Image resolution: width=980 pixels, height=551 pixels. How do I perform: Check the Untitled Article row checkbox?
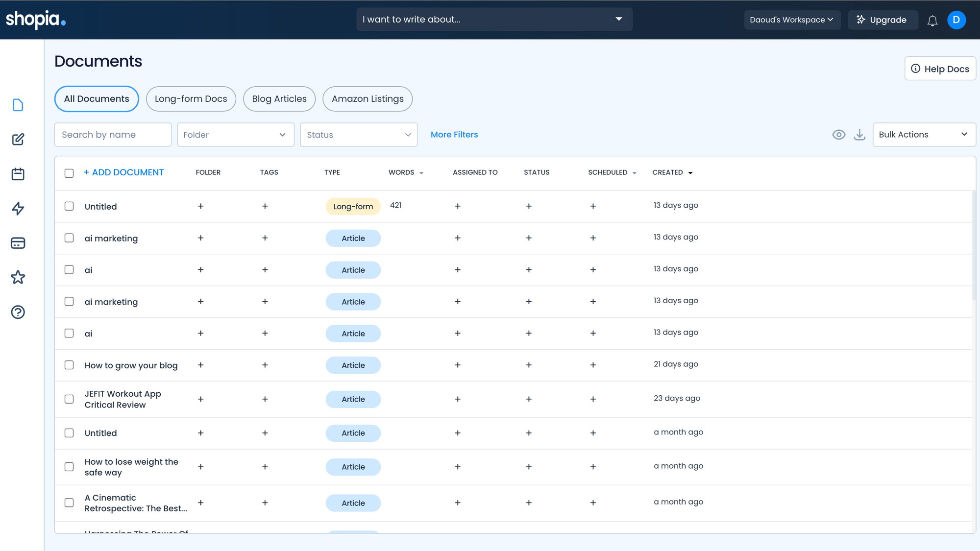coord(69,433)
